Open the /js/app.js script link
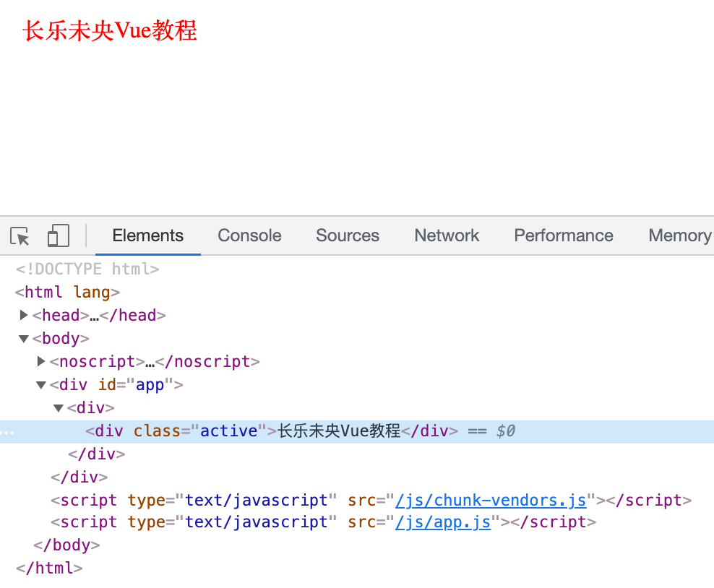The image size is (714, 588). (x=443, y=522)
